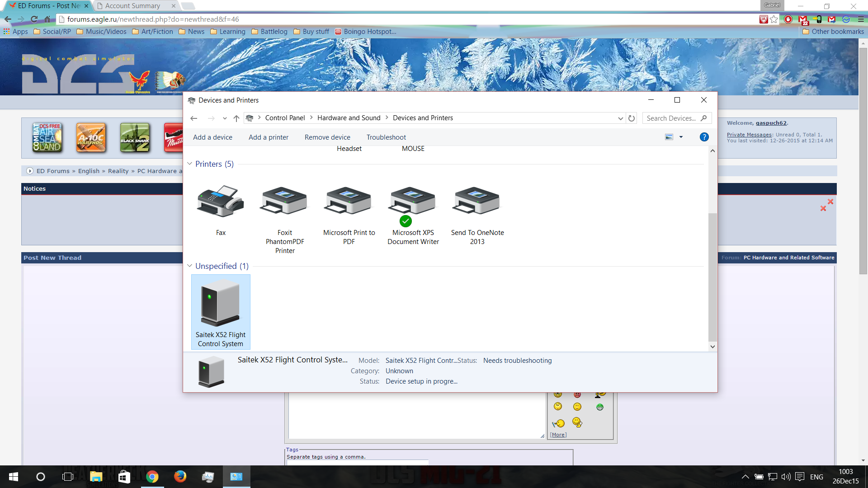Open the gaspuch62 profile link
Viewport: 868px width, 488px height.
click(x=771, y=123)
